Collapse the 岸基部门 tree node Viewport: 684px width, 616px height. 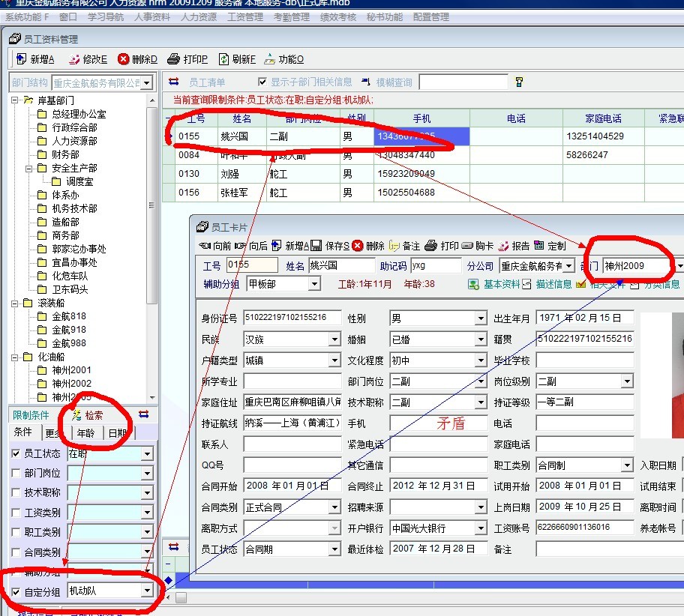click(x=15, y=100)
